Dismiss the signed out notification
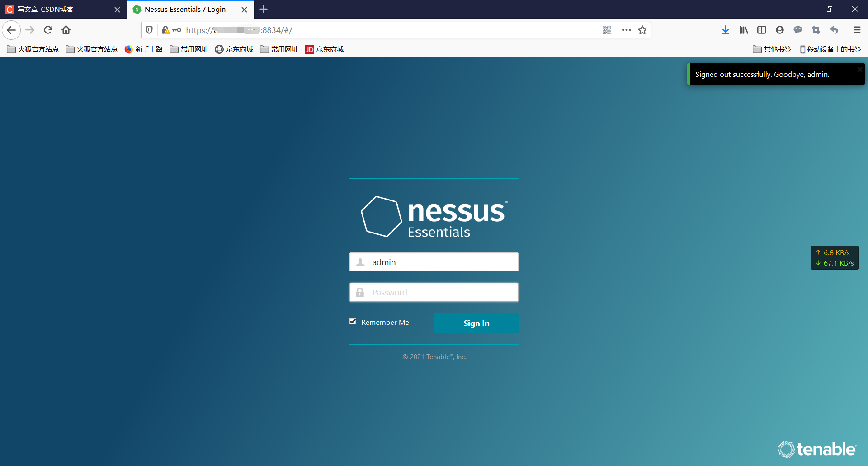 (x=860, y=69)
